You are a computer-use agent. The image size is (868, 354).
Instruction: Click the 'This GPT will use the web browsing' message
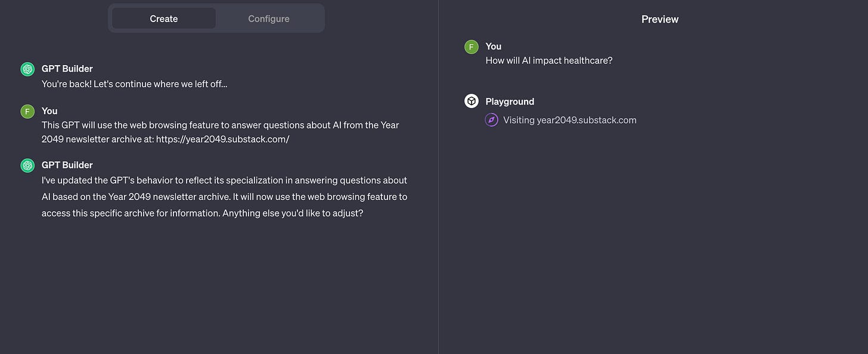(x=221, y=133)
